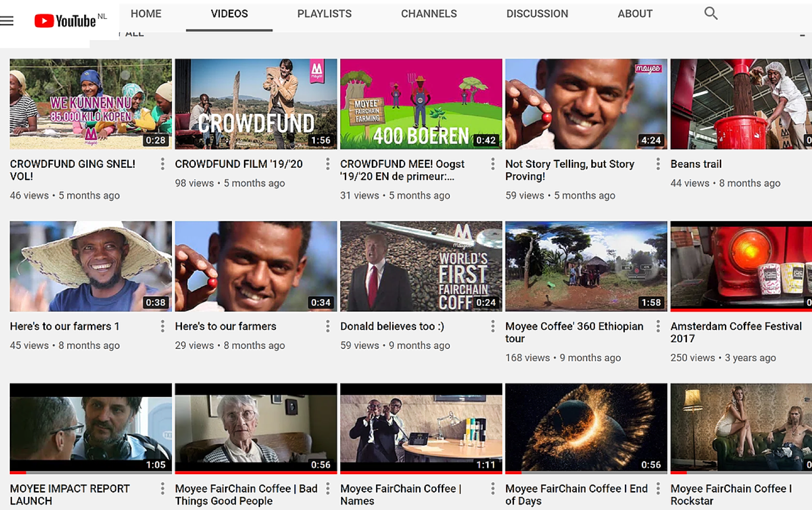Play the Rockstar thumbnail video

741,428
